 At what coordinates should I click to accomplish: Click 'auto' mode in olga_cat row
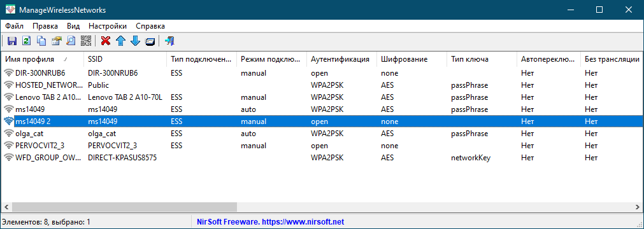pyautogui.click(x=248, y=134)
